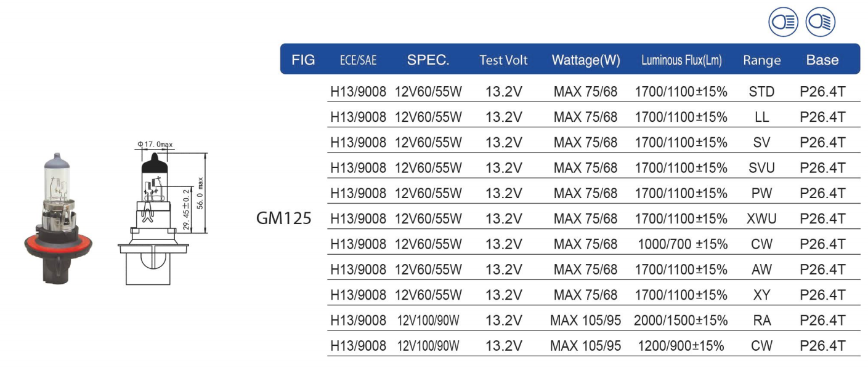
Task: Click the high beam headlight icon
Action: pos(784,23)
